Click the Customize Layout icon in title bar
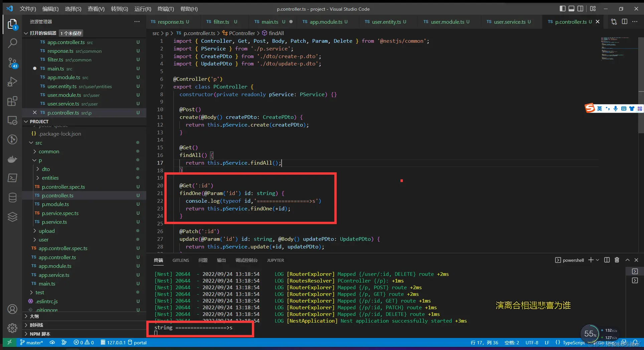The image size is (644, 350). tap(593, 9)
